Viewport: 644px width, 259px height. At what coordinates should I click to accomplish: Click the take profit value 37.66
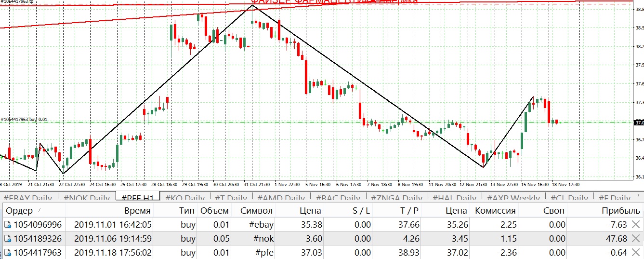pos(409,224)
